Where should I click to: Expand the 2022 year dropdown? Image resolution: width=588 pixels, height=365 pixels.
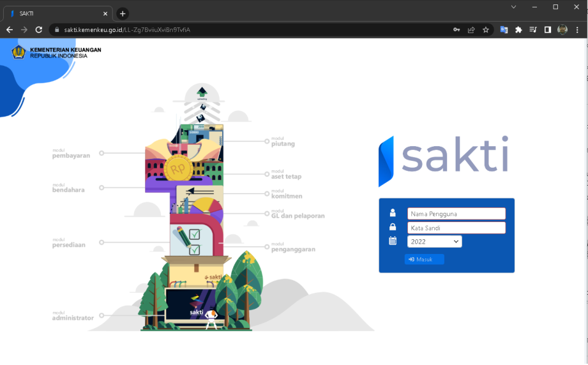tap(434, 242)
